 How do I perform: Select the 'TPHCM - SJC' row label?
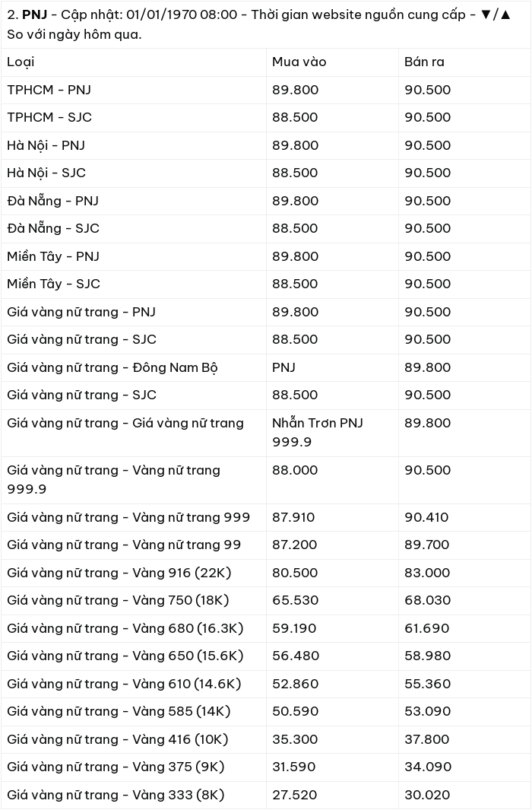[49, 117]
